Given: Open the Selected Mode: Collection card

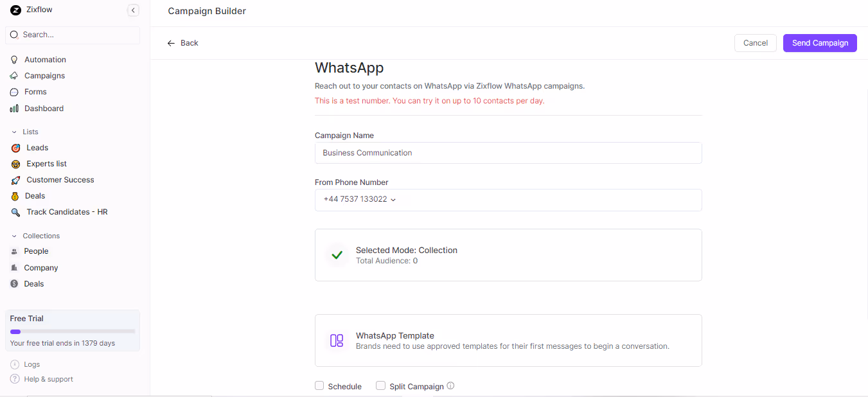Looking at the screenshot, I should coord(508,255).
